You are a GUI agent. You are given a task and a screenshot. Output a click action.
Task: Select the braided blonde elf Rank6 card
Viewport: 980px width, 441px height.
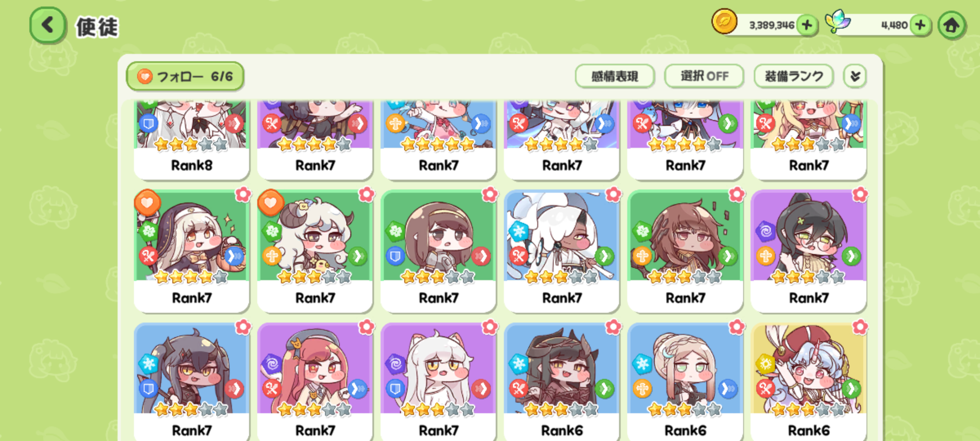pyautogui.click(x=685, y=382)
